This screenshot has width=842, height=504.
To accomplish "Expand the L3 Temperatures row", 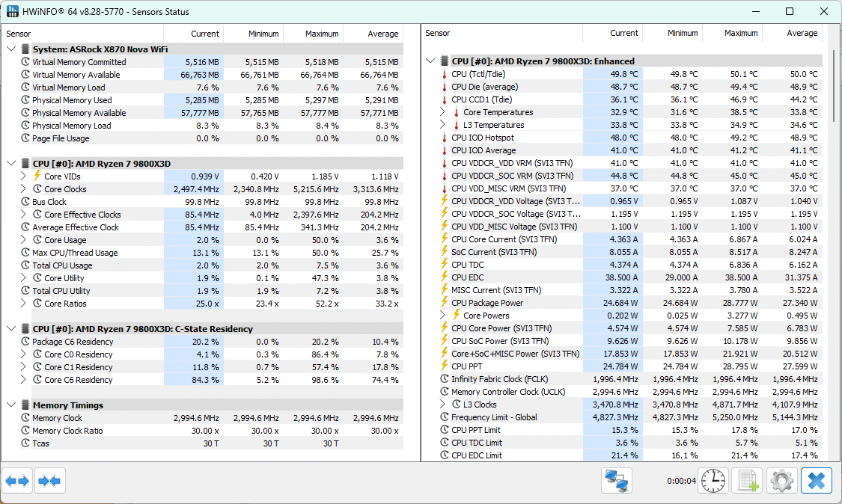I will [442, 125].
